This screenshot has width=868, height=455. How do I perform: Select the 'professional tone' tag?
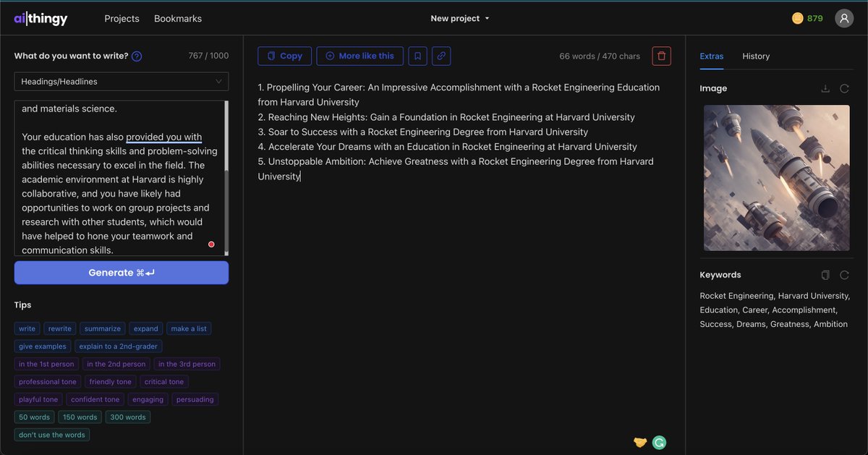[48, 382]
